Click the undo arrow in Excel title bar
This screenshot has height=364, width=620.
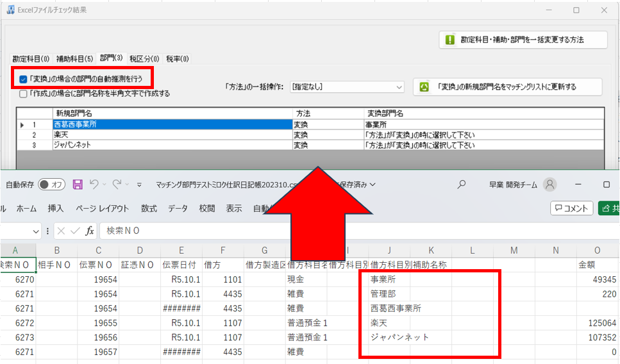(94, 184)
